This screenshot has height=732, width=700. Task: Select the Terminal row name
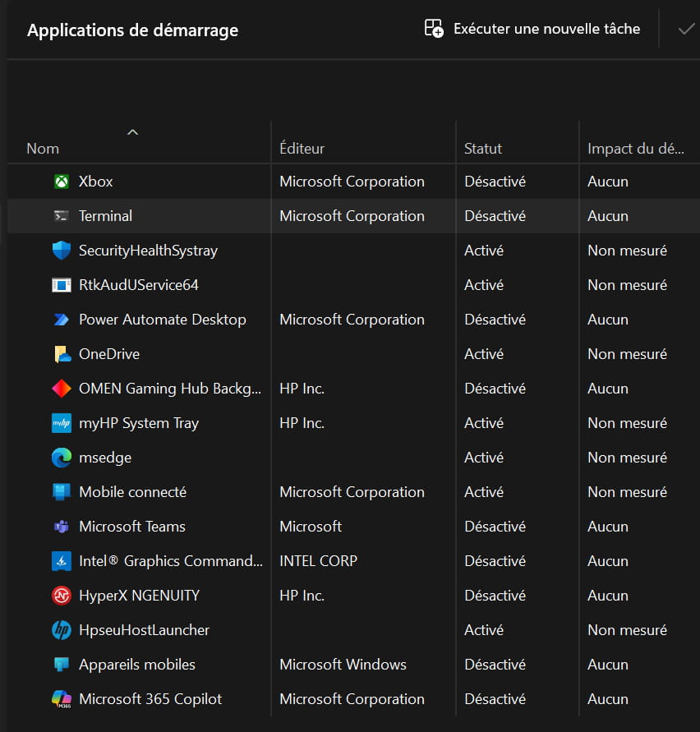pos(105,216)
